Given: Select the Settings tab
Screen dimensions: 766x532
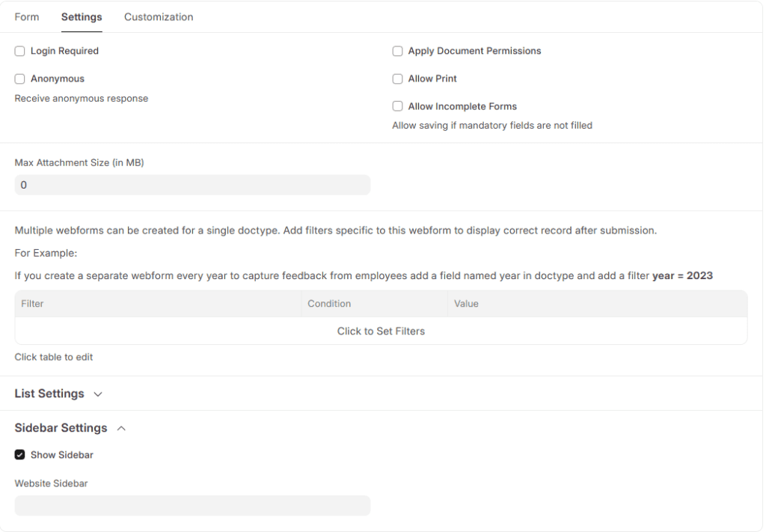Looking at the screenshot, I should tap(82, 17).
